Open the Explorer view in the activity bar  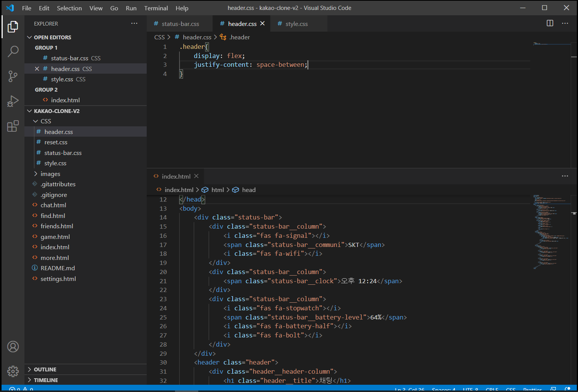pos(13,27)
